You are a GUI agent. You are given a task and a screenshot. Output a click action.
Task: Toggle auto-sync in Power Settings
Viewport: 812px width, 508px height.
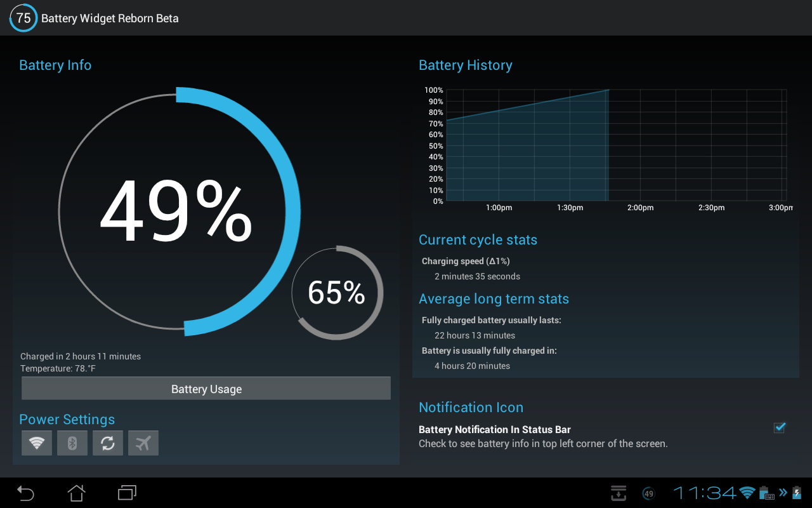pyautogui.click(x=108, y=443)
